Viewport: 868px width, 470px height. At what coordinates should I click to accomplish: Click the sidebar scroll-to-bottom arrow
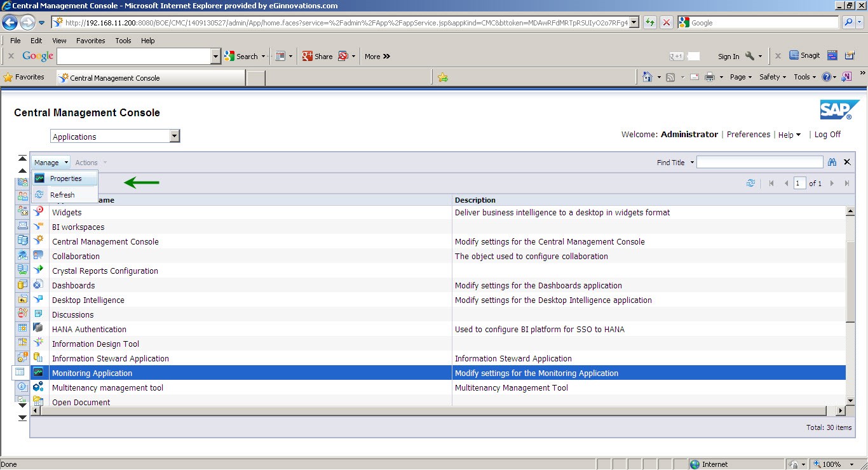click(x=22, y=417)
